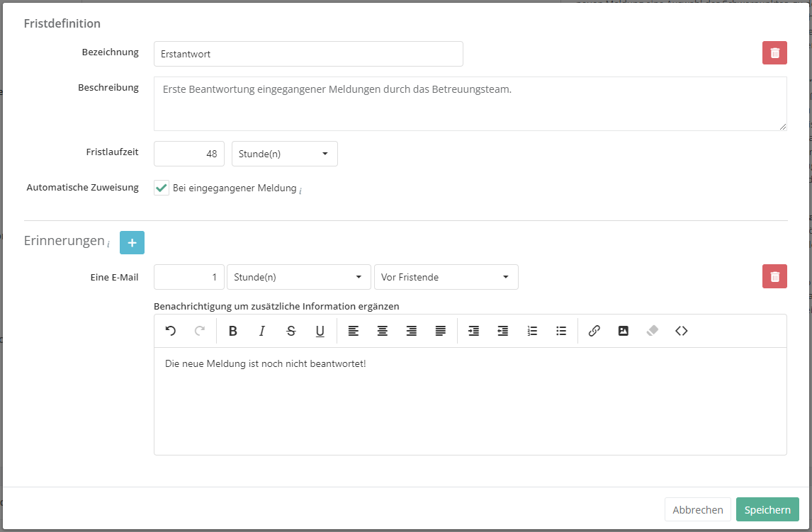
Task: Remove the E-Mail reminder with trash icon
Action: pos(774,276)
